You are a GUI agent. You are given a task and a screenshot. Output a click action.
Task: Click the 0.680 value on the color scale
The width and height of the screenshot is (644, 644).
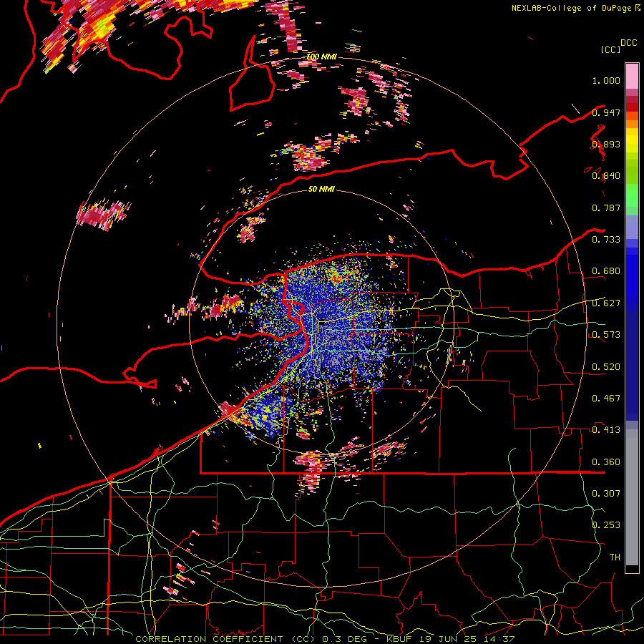pos(606,271)
